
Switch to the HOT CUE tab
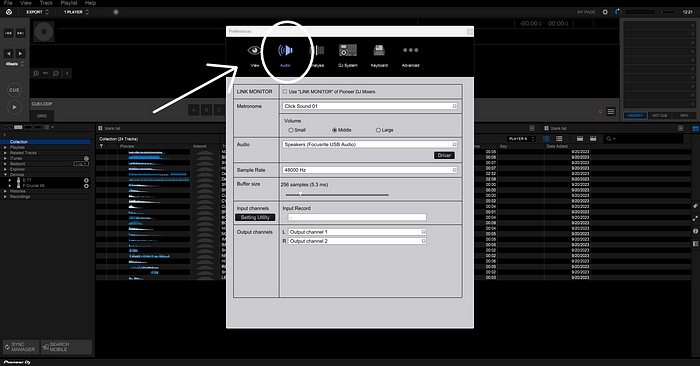pos(659,116)
